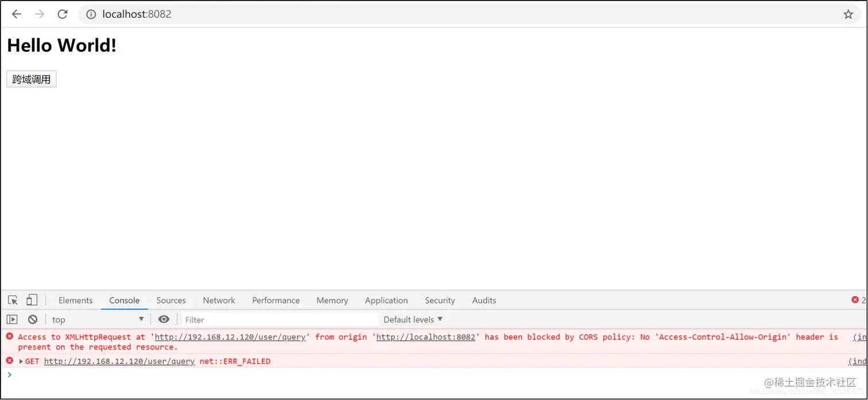Open the GET user/query URL link
The image size is (868, 400).
coord(119,362)
